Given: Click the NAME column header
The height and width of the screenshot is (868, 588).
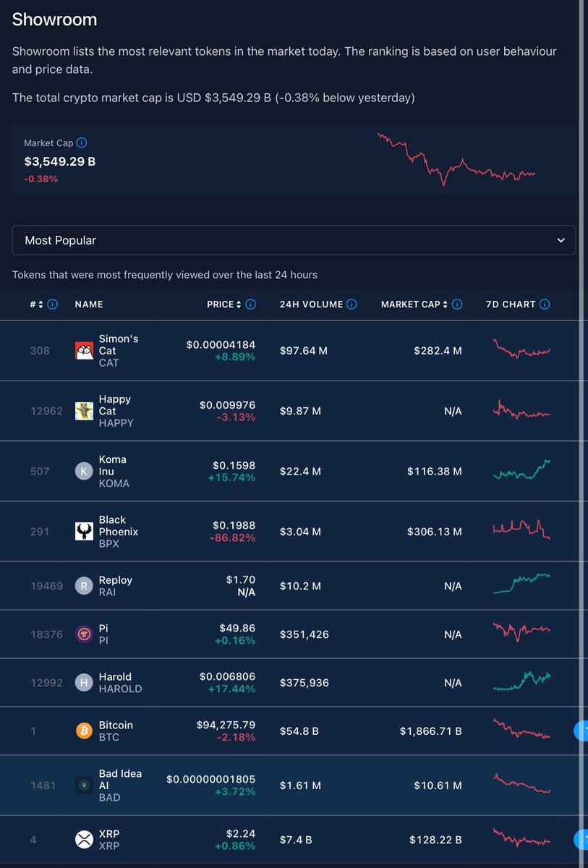Looking at the screenshot, I should (x=89, y=305).
